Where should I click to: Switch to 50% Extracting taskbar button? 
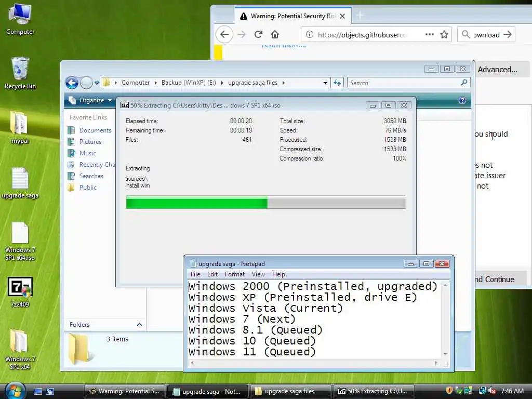[374, 391]
